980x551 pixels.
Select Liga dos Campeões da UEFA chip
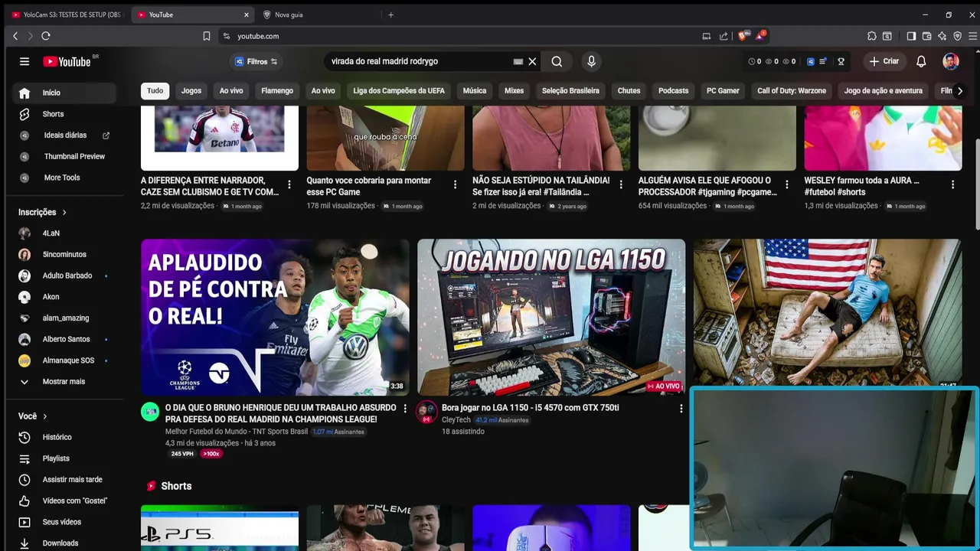point(399,90)
